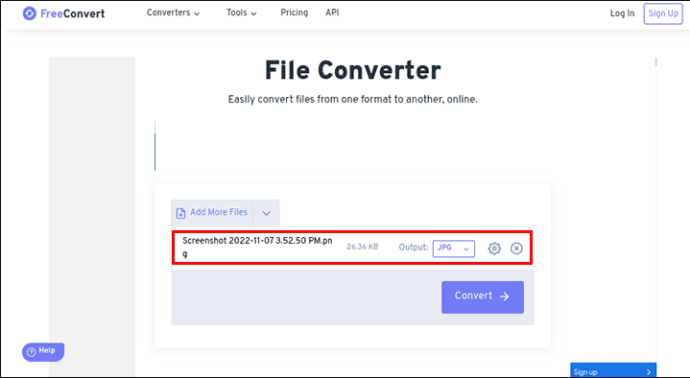Viewport: 690px width, 378px height.
Task: Click the File Converter heading
Action: click(352, 70)
